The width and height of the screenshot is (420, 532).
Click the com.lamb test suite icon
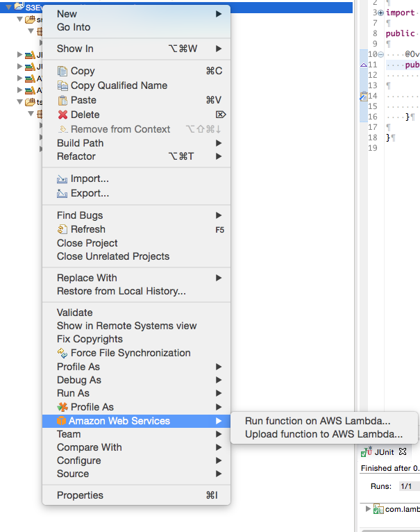[x=378, y=509]
